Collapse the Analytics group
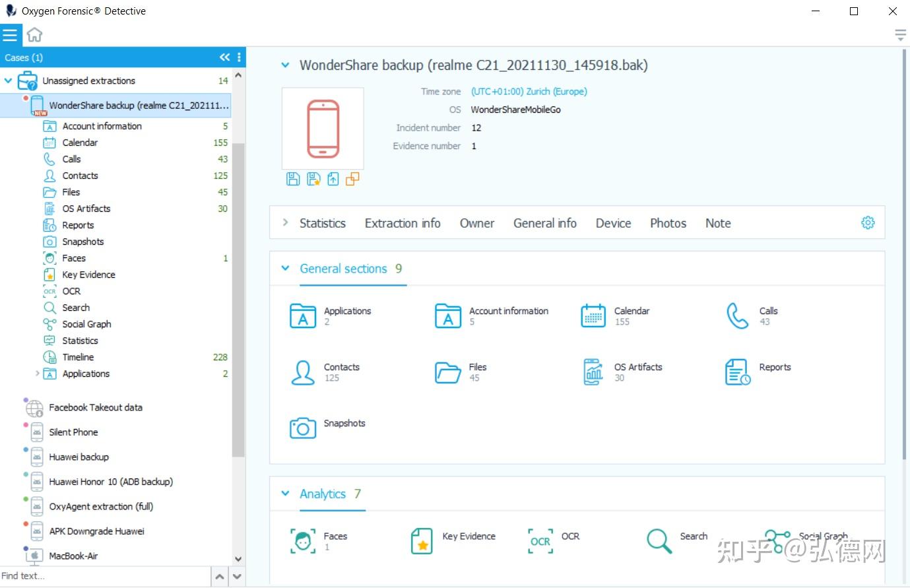Viewport: 910px width, 588px height. pyautogui.click(x=285, y=494)
